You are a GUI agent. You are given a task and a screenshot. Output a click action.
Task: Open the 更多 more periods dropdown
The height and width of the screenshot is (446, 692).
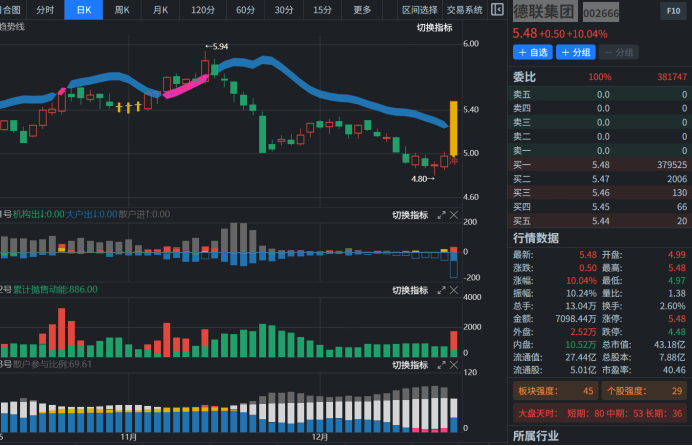tap(363, 10)
